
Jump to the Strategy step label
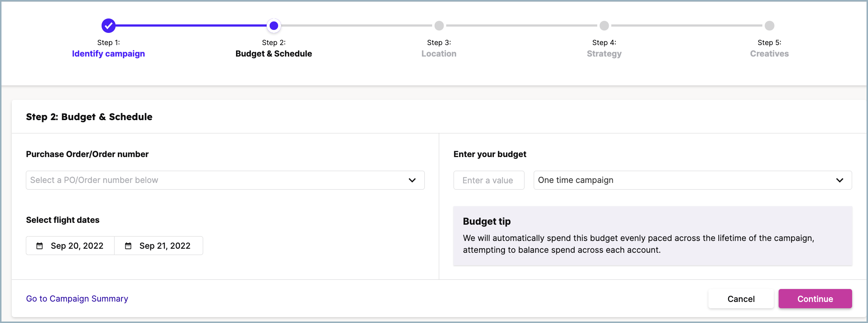tap(604, 54)
